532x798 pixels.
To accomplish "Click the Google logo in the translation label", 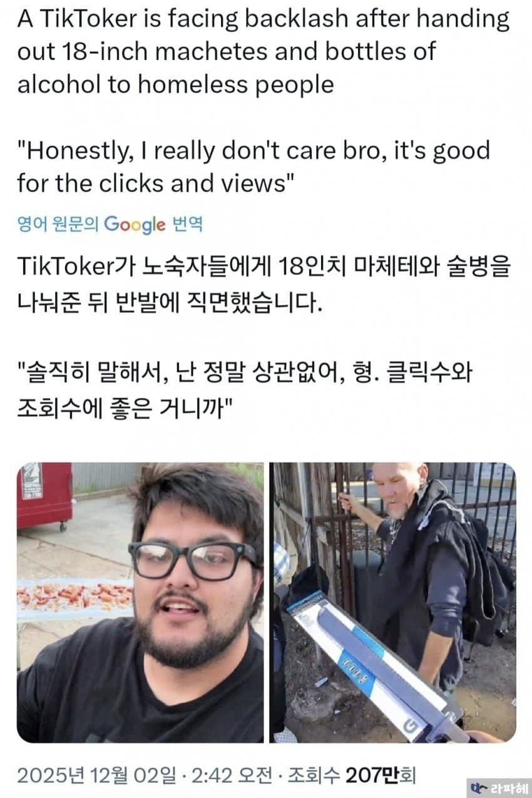I will (x=135, y=224).
